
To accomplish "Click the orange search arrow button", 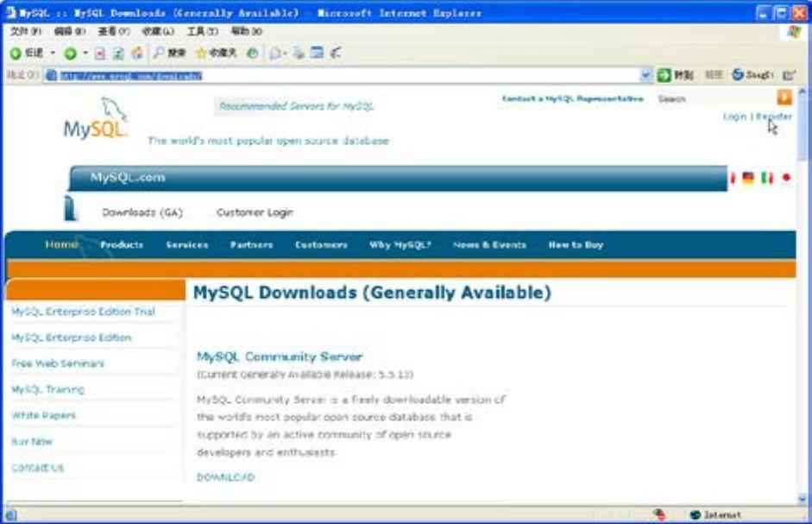I will pyautogui.click(x=784, y=98).
